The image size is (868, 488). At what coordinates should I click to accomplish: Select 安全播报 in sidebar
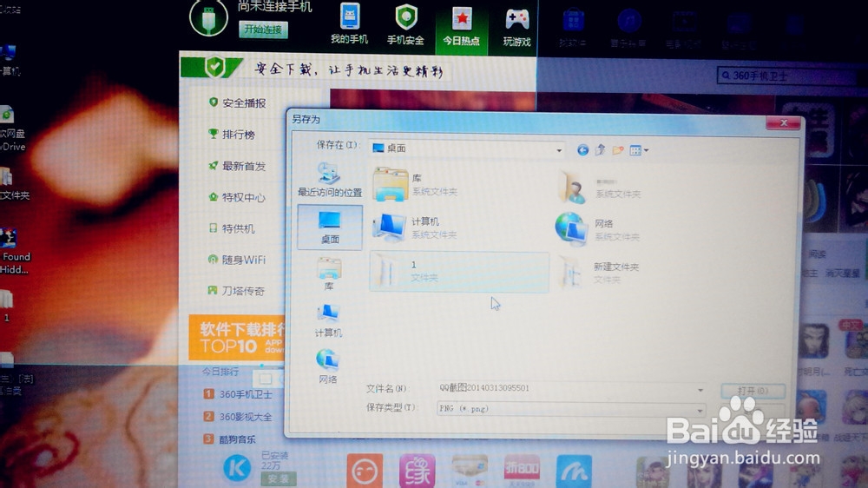[x=238, y=103]
